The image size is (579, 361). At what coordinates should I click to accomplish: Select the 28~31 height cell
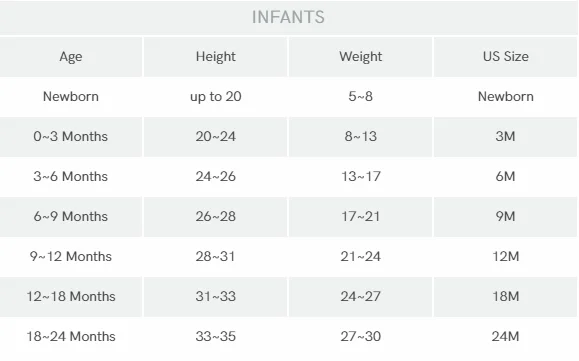(x=216, y=257)
